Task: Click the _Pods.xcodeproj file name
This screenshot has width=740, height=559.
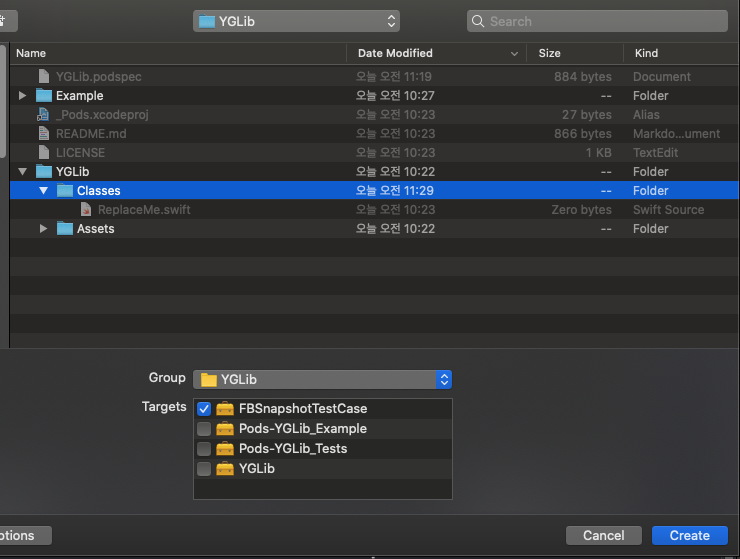Action: tap(102, 115)
